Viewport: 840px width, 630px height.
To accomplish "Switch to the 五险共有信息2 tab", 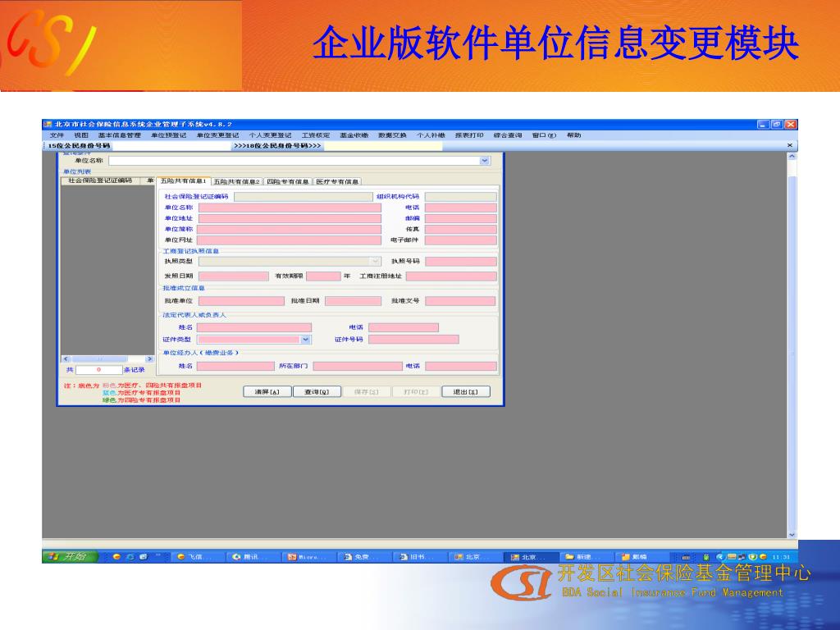I will point(236,181).
